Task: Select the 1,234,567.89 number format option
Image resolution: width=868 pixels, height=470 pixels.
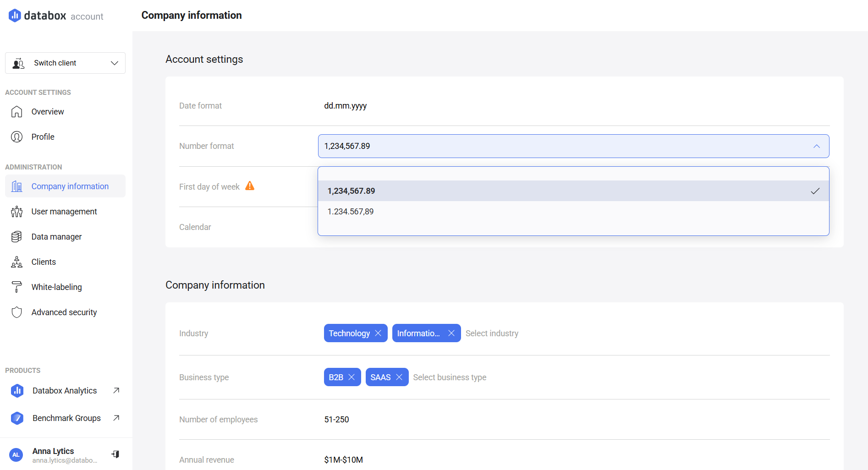Action: pos(573,191)
